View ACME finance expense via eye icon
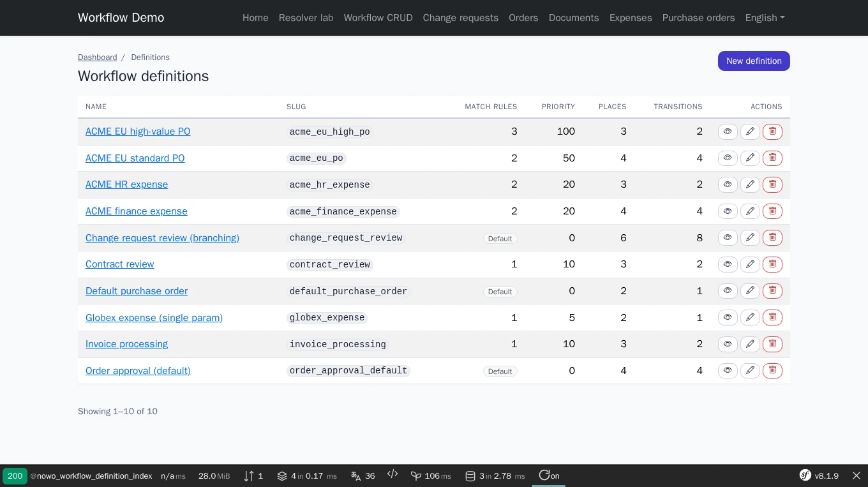The height and width of the screenshot is (487, 868). click(728, 211)
